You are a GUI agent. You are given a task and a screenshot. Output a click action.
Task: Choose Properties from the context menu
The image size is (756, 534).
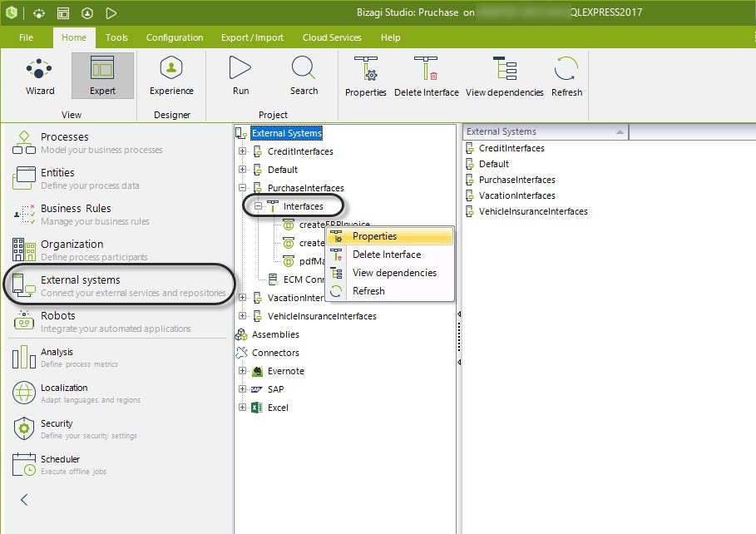(390, 236)
